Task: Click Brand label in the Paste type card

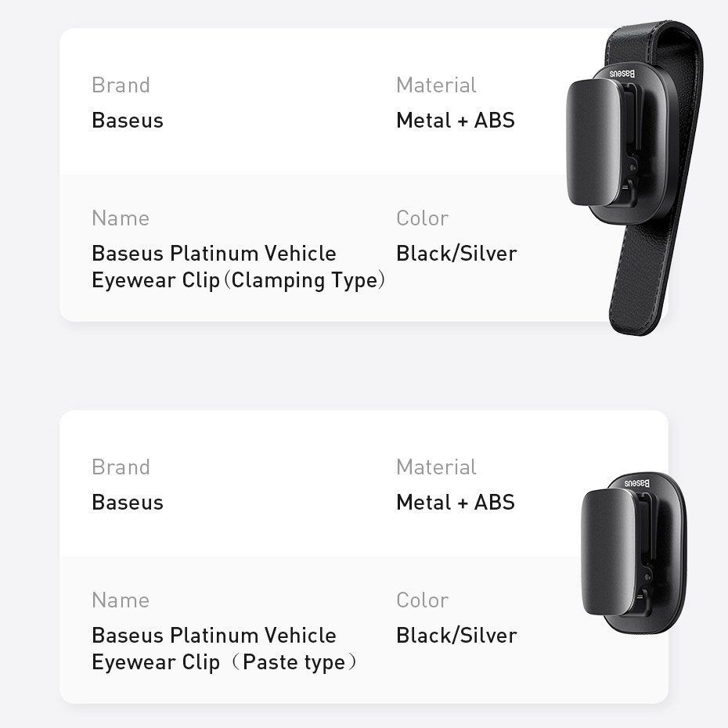Action: 121,467
